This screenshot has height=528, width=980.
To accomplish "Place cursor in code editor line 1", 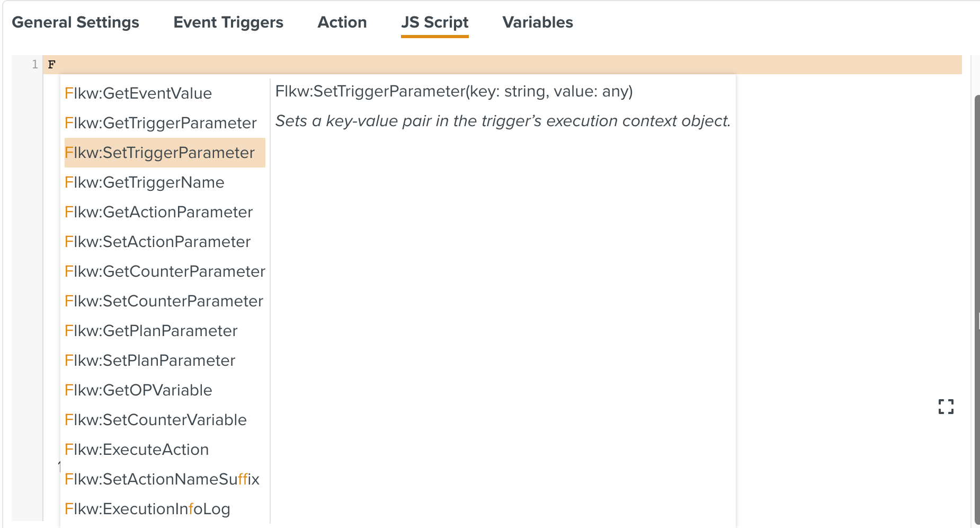I will tap(477, 65).
